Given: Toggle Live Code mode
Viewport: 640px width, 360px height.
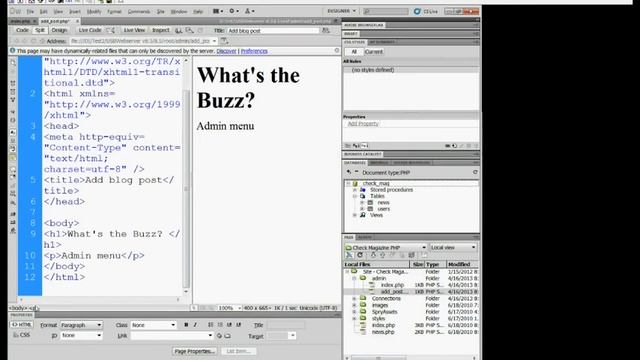Looking at the screenshot, I should pyautogui.click(x=90, y=30).
